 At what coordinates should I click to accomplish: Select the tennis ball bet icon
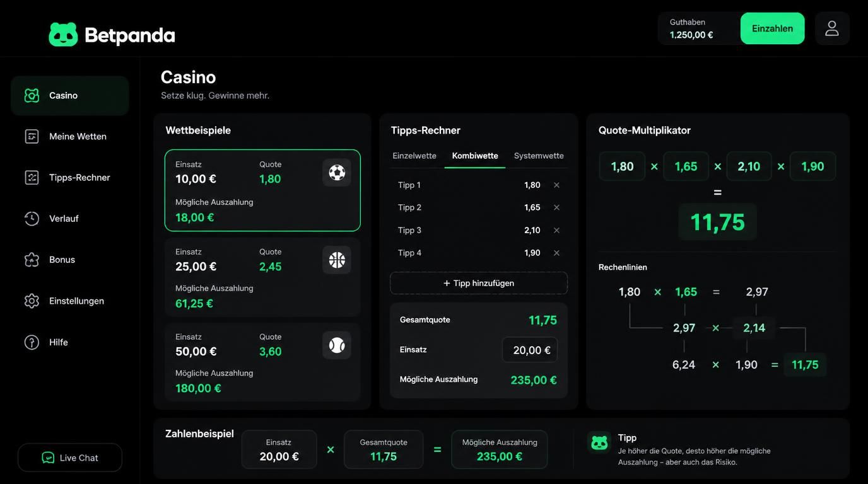(x=337, y=345)
